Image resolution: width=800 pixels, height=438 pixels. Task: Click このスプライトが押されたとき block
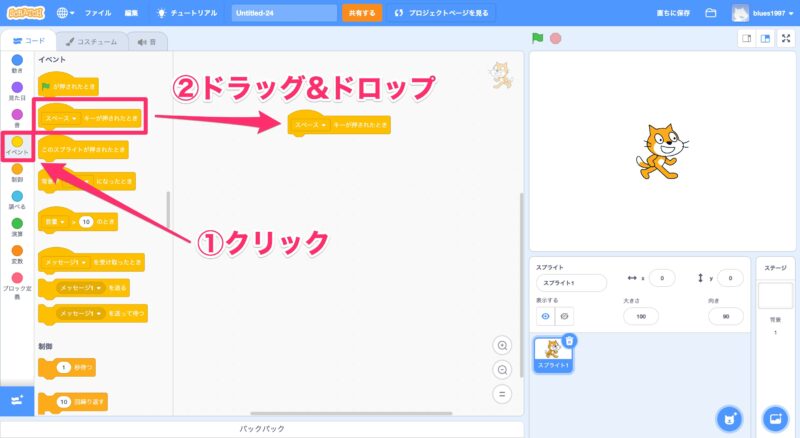click(83, 149)
